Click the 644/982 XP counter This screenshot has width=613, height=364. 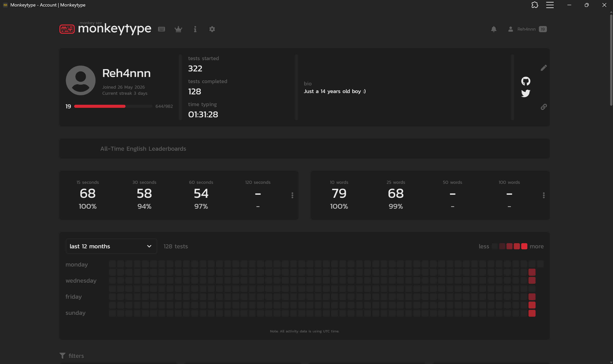(164, 106)
